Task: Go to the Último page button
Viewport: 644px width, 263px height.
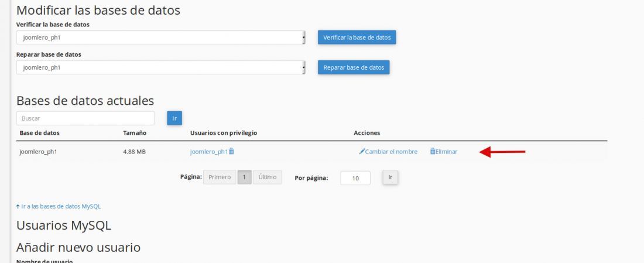Action: pos(268,177)
